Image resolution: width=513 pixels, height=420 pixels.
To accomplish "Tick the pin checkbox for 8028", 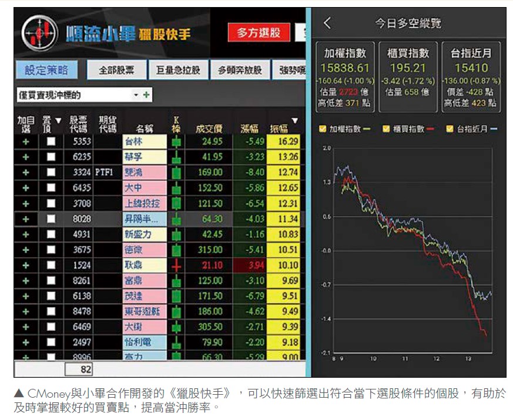I will [x=51, y=219].
